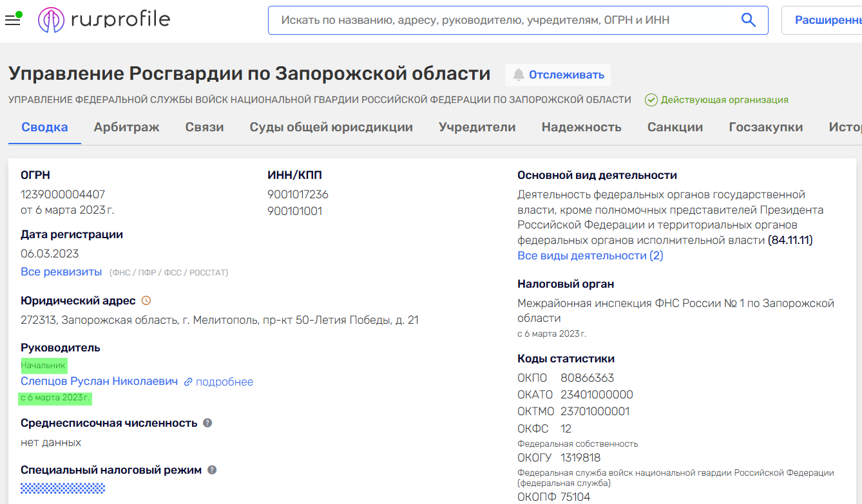Viewport: 862px width, 504px height.
Task: Click help icon beside Специальный налоговый режим
Action: click(x=212, y=470)
